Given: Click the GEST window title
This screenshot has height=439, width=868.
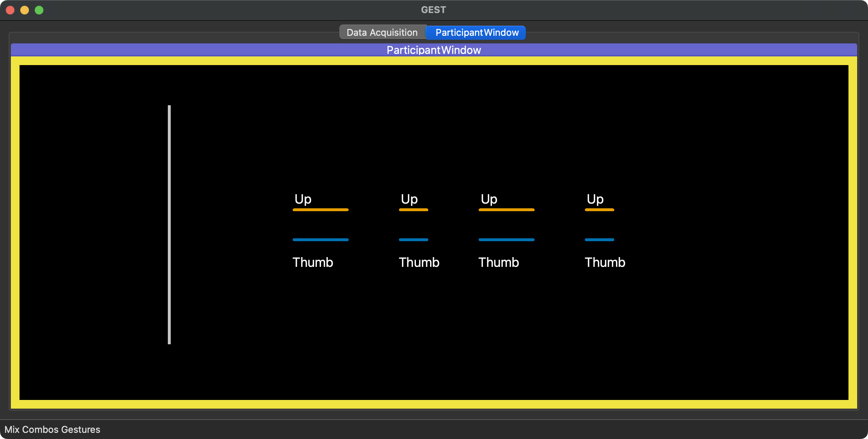Looking at the screenshot, I should [x=433, y=10].
